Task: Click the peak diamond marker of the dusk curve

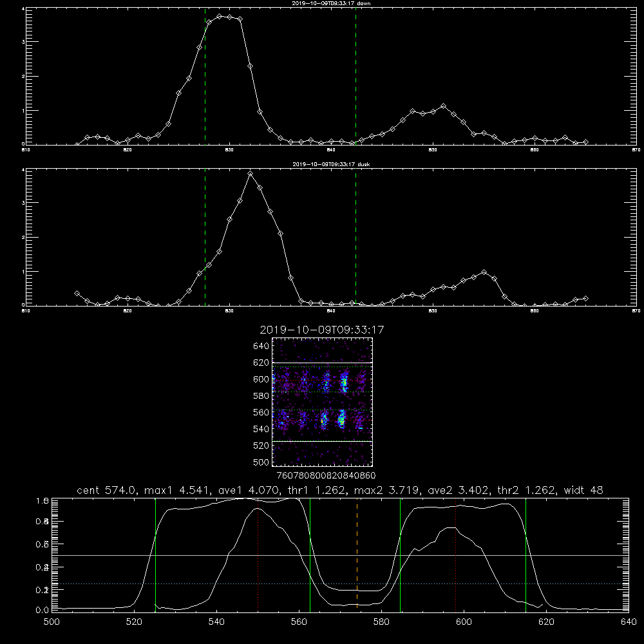Action: pyautogui.click(x=250, y=174)
